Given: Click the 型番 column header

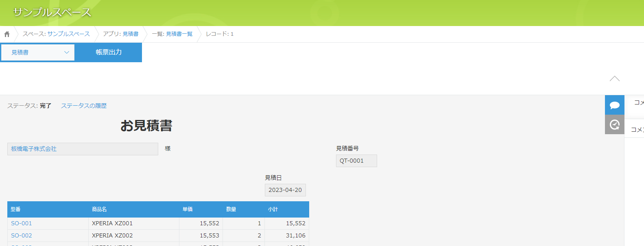Looking at the screenshot, I should (x=15, y=209).
